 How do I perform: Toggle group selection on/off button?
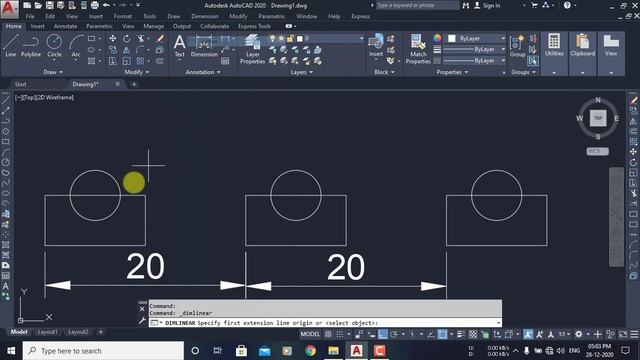click(x=533, y=61)
